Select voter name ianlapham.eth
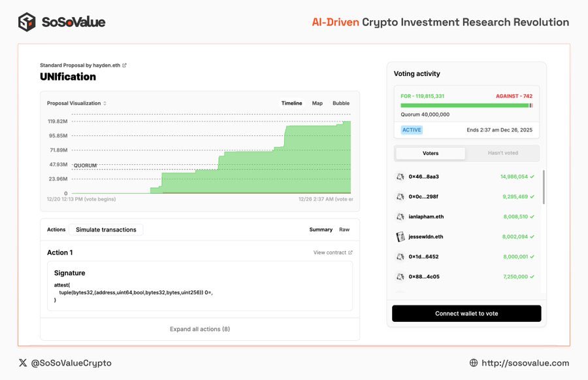Screen dimensions: 588x380 pyautogui.click(x=426, y=216)
